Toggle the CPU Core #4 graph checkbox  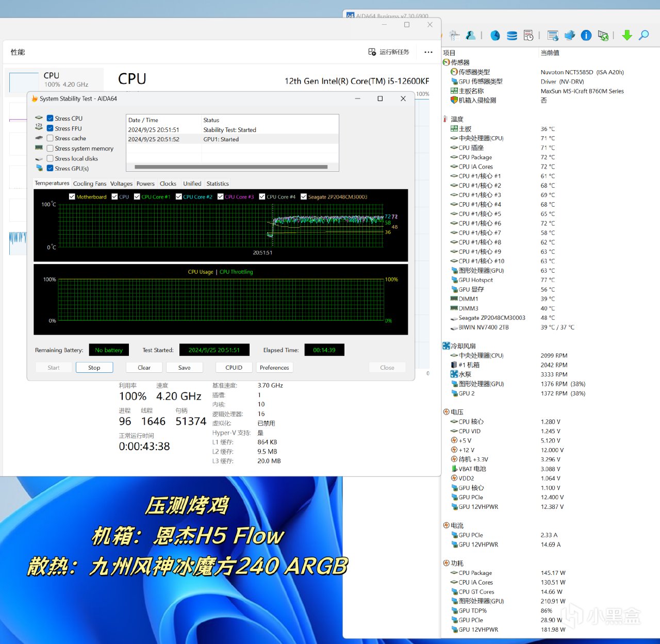point(262,196)
